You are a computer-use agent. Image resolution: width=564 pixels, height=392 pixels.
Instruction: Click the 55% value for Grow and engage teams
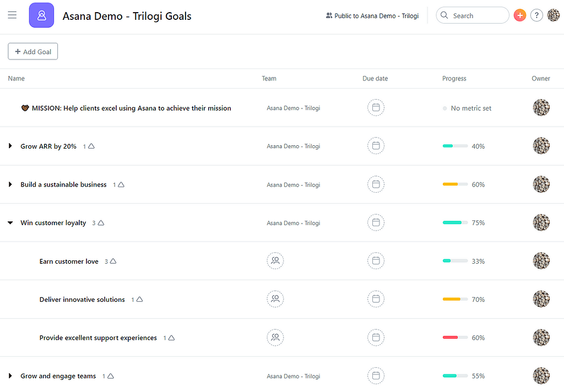(478, 376)
